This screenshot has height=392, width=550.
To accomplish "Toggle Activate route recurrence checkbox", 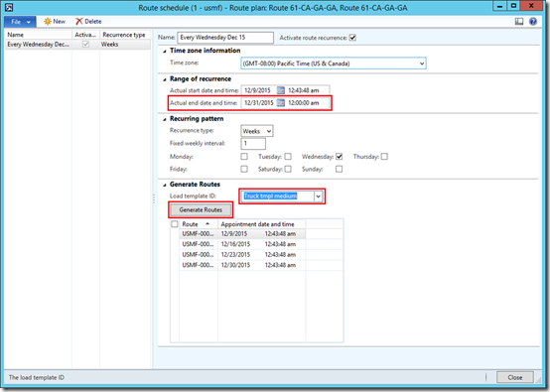I will (x=352, y=38).
